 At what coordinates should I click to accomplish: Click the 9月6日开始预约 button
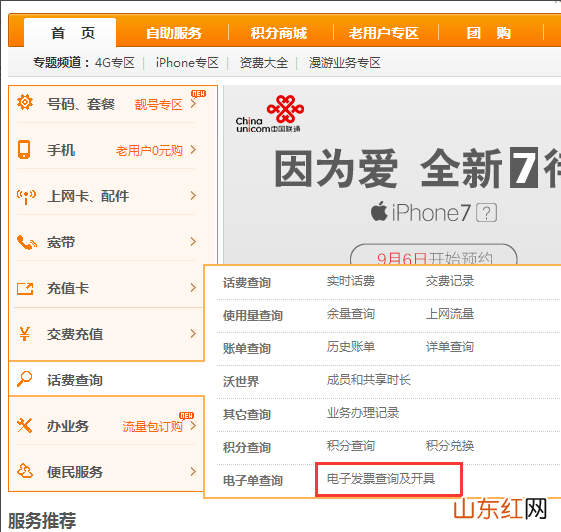coord(434,255)
